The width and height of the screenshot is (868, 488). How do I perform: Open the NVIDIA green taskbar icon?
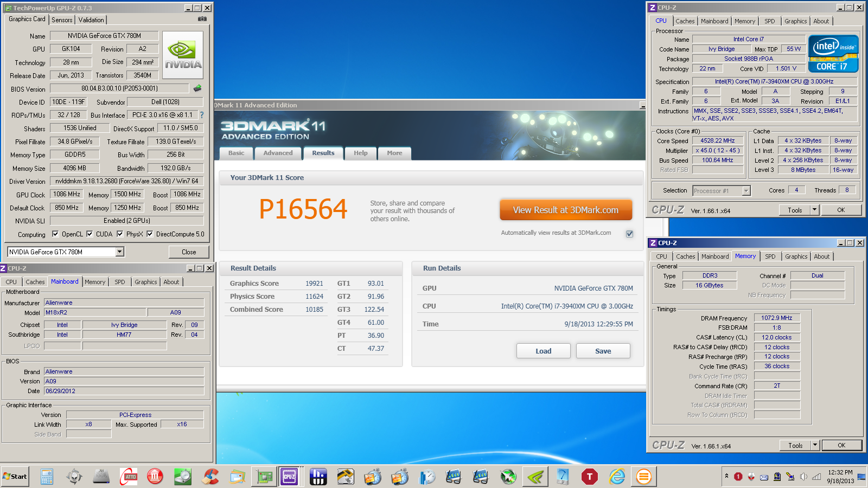point(535,477)
